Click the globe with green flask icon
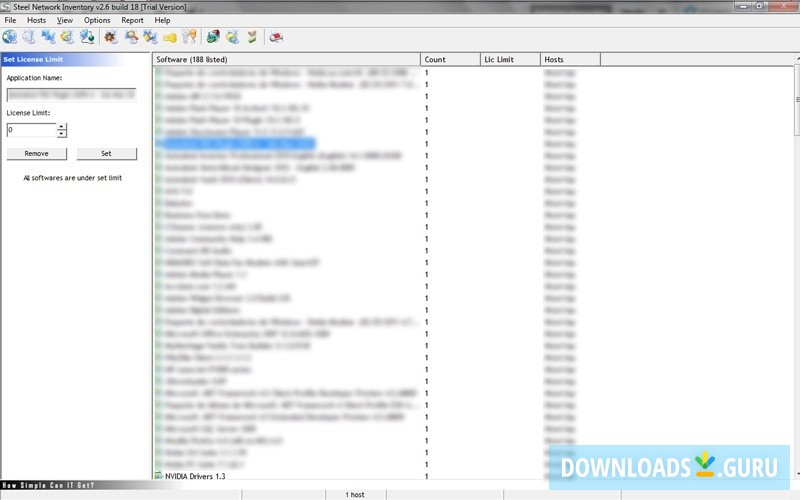This screenshot has width=800, height=500. pyautogui.click(x=87, y=37)
